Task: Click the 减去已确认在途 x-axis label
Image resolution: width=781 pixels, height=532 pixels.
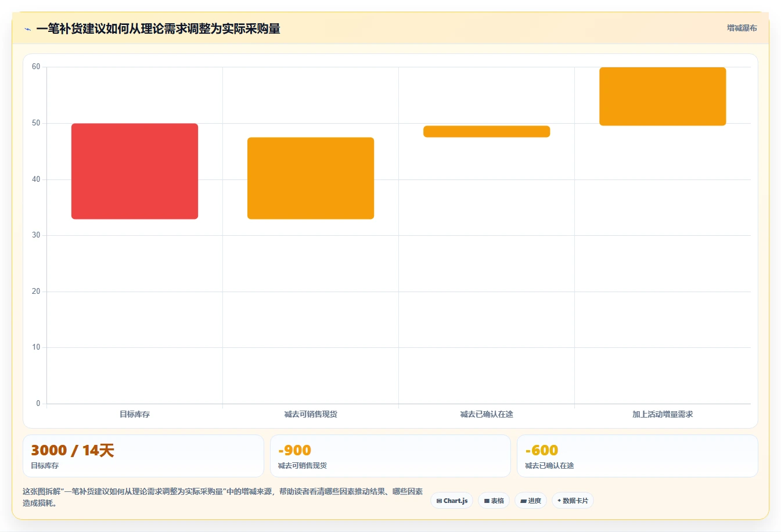Action: [487, 414]
